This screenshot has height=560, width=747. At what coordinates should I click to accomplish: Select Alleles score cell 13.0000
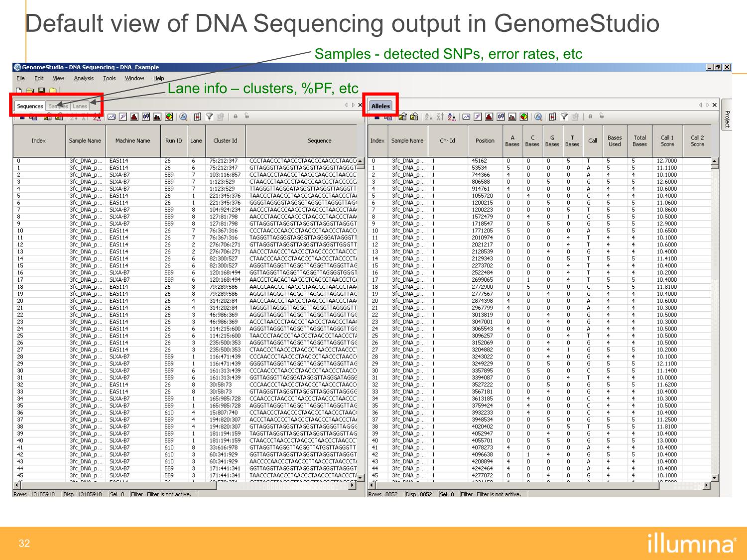[667, 441]
